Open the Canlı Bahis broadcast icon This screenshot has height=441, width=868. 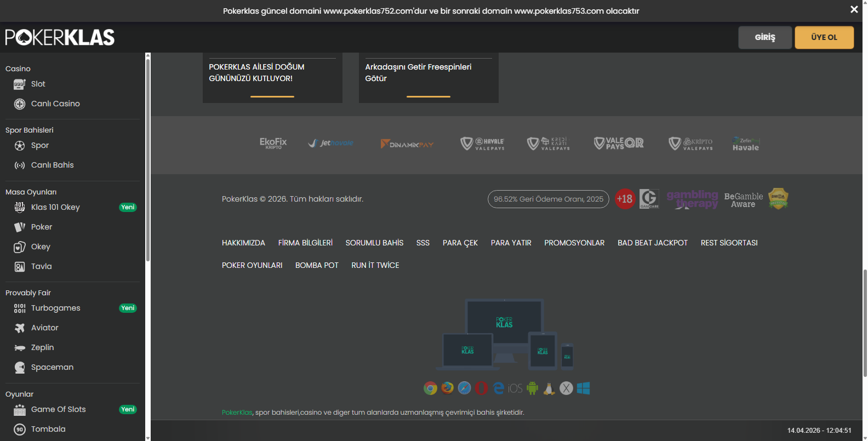tap(20, 165)
